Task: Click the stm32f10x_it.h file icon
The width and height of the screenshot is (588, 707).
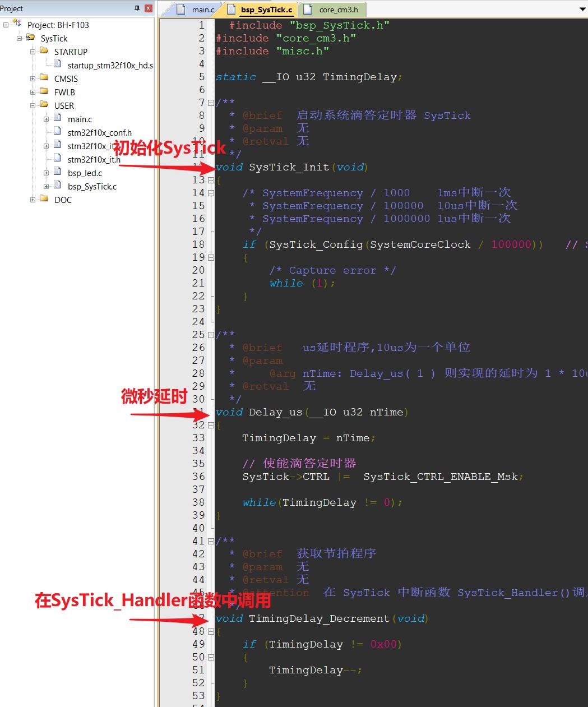Action: (x=58, y=159)
